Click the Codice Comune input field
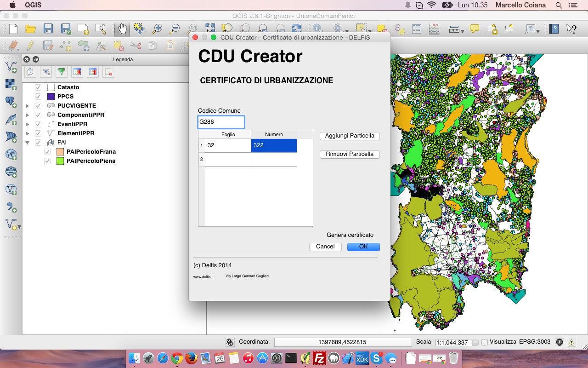 (221, 122)
